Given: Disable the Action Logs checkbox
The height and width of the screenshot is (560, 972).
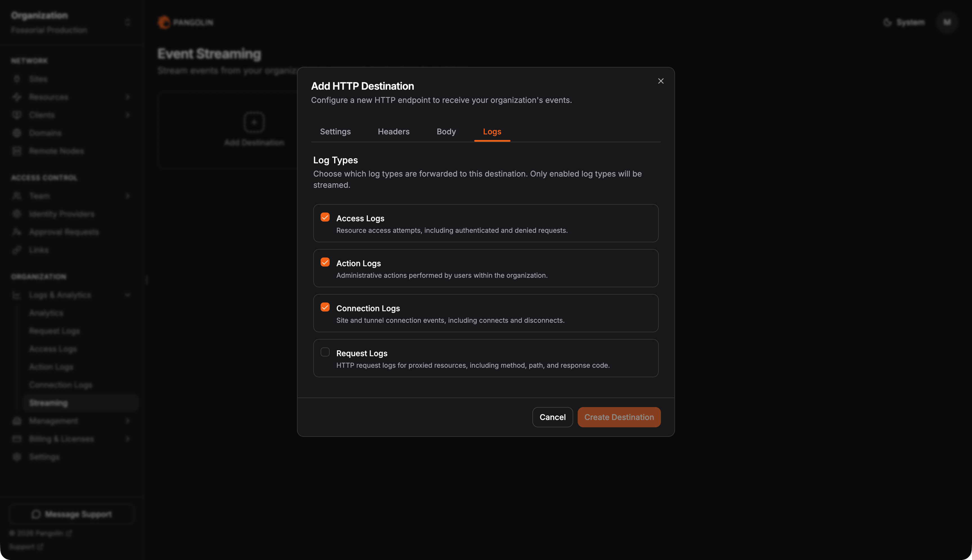Looking at the screenshot, I should pyautogui.click(x=325, y=262).
